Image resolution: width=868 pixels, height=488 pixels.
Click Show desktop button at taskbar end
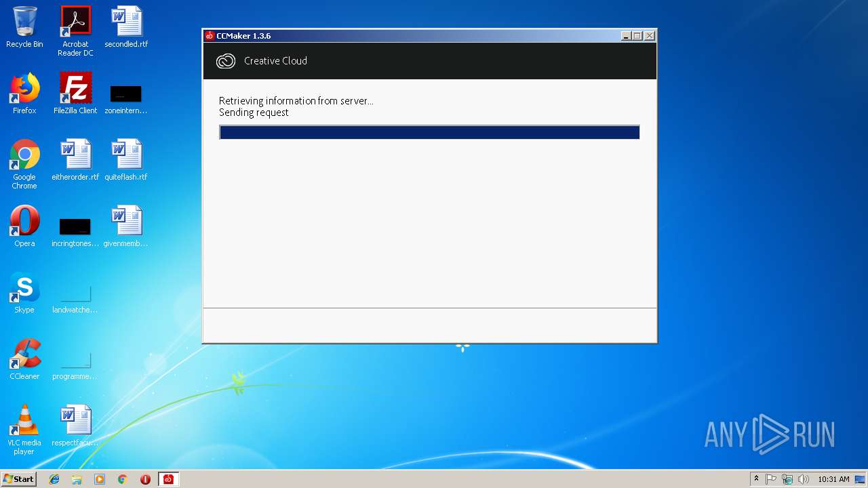860,479
